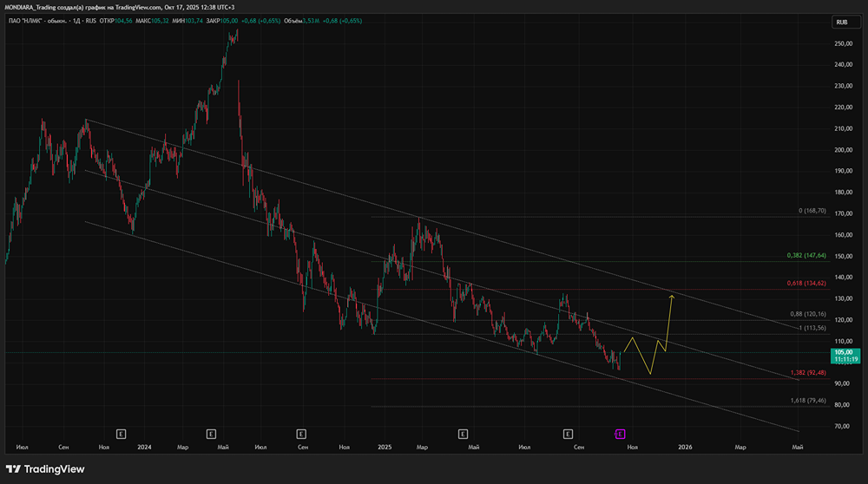Click the earnings E marker above Сен 2024
This screenshot has width=868, height=484.
(x=301, y=432)
